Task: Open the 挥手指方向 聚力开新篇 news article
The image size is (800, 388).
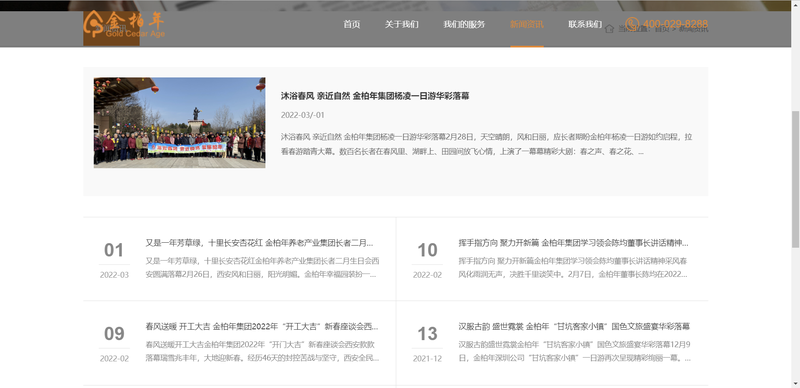Action: pyautogui.click(x=573, y=242)
